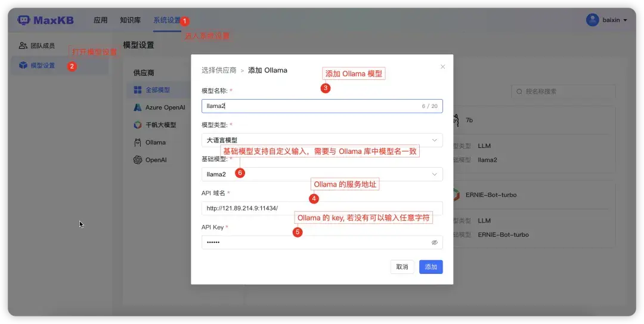Open the 知识库 tab

130,20
